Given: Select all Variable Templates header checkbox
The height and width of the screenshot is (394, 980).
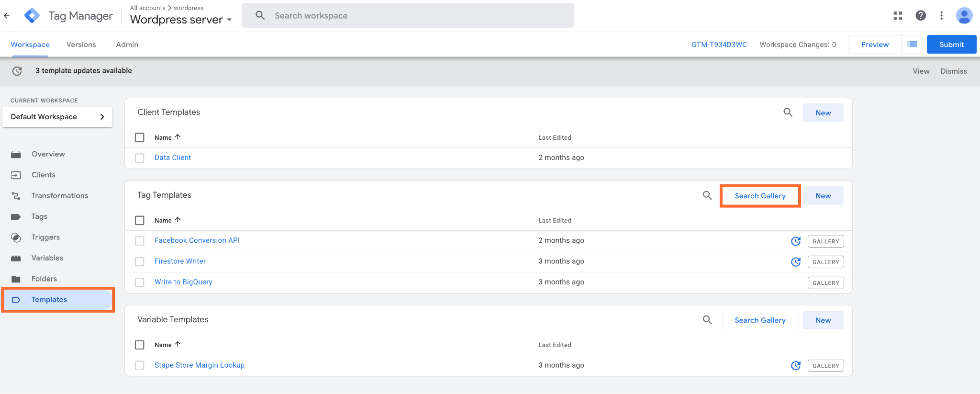Looking at the screenshot, I should [140, 345].
